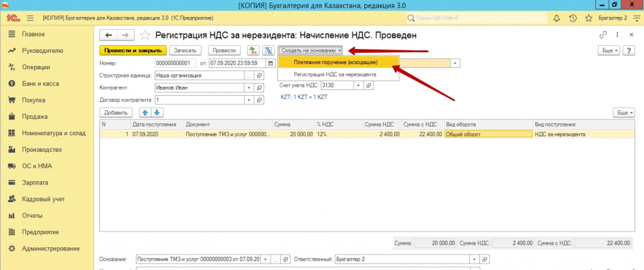Viewport: 644px width, 270px height.
Task: Move row up with blue arrow
Action: pos(145,113)
